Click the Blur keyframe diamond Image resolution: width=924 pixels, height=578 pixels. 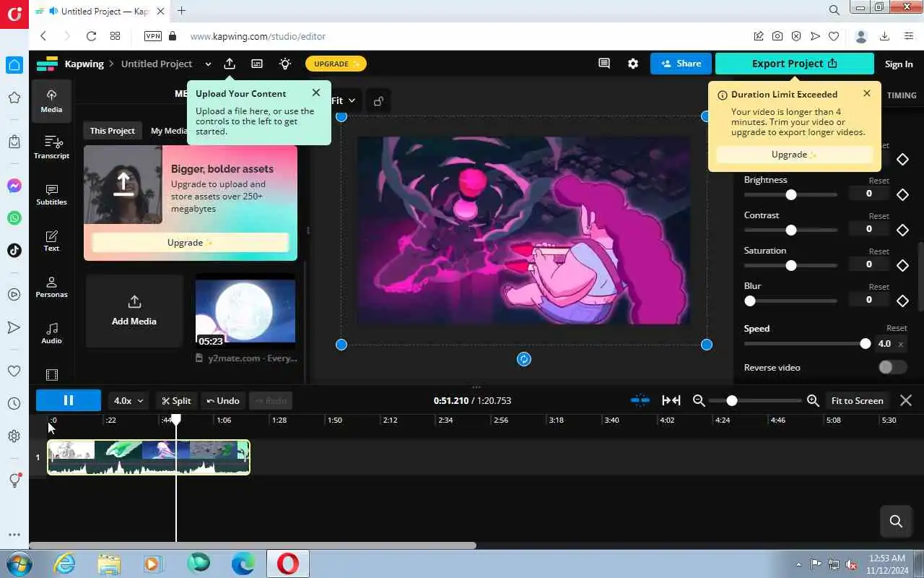point(902,301)
